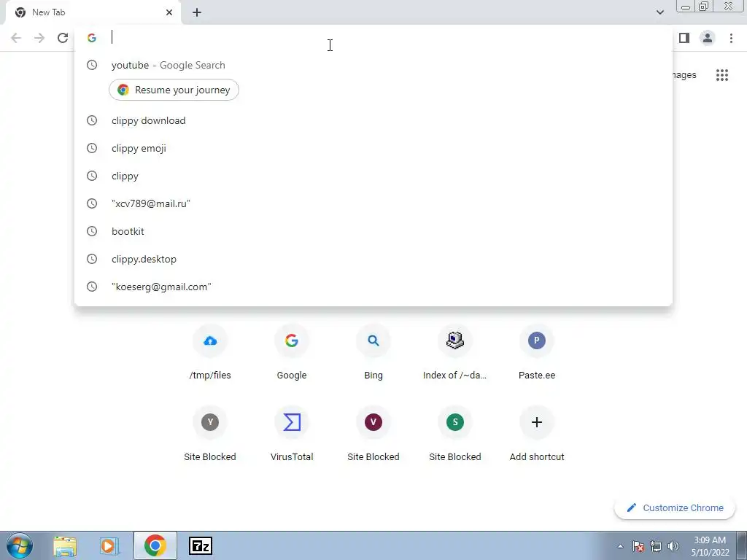Open the Site Blocked shortcut with V icon
The image size is (747, 560).
(x=373, y=434)
